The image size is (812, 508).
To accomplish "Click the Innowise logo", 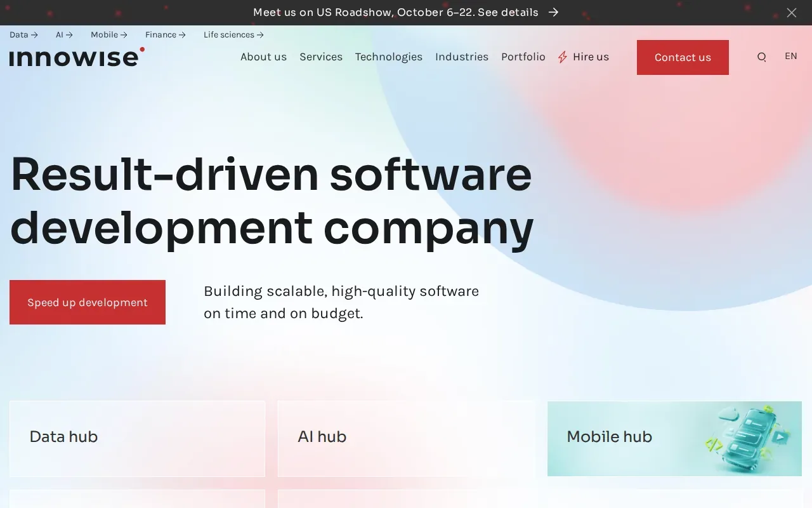I will 77,57.
